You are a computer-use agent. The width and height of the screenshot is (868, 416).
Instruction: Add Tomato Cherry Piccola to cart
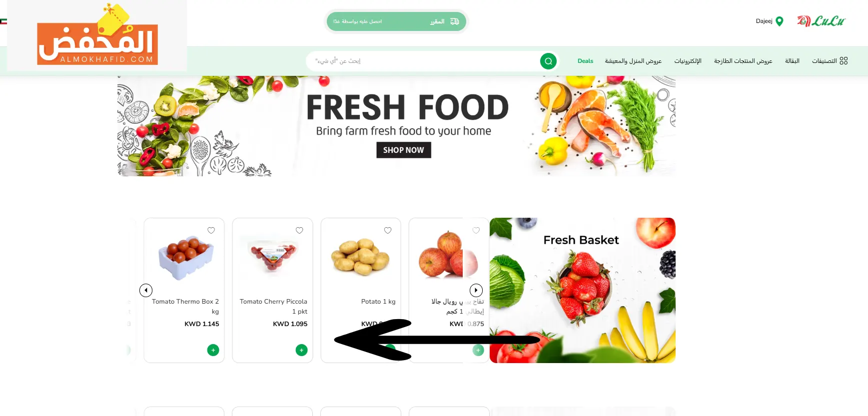click(301, 350)
